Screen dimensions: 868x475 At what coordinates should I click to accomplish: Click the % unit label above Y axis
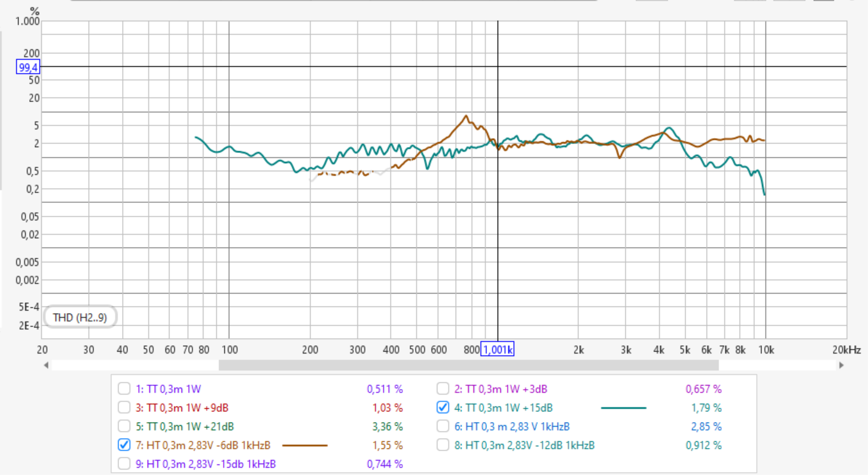(x=35, y=11)
